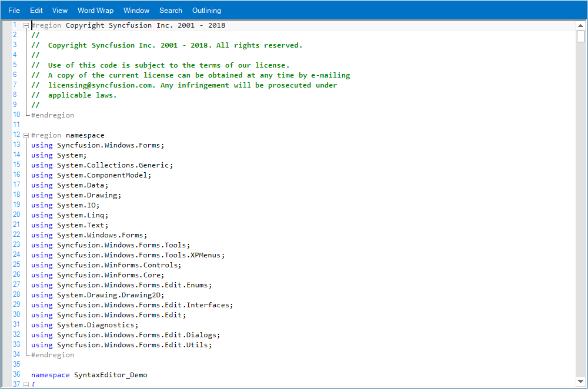588x389 pixels.
Task: Click 'using Syncfusion.Windows.Forms.Edit.Interfaces;' line
Action: [x=132, y=305]
